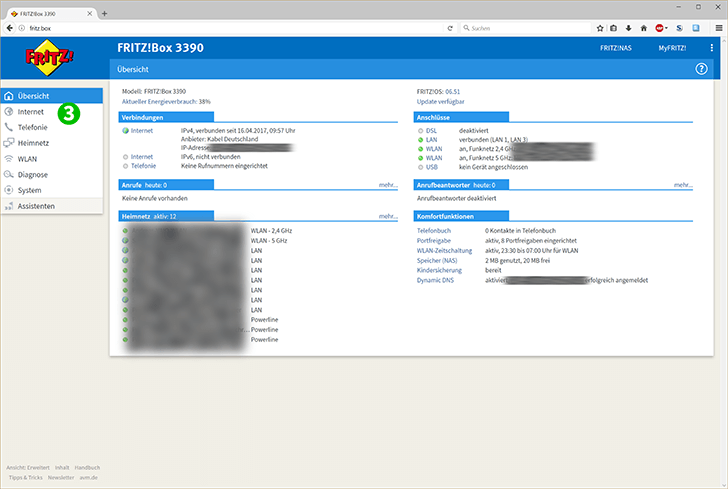Open the downloads arrow icon

(628, 28)
